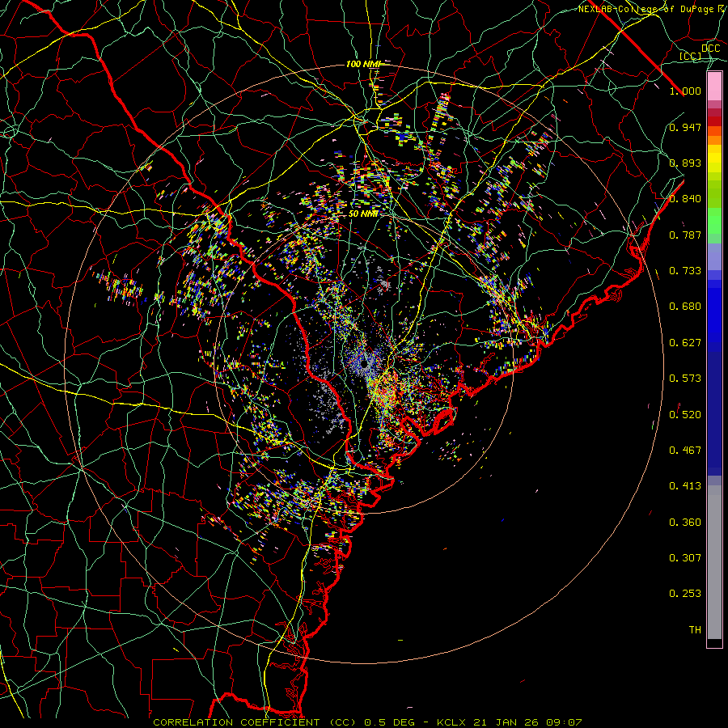The image size is (728, 728).
Task: Click the 0.787 color scale label
Action: pos(685,235)
